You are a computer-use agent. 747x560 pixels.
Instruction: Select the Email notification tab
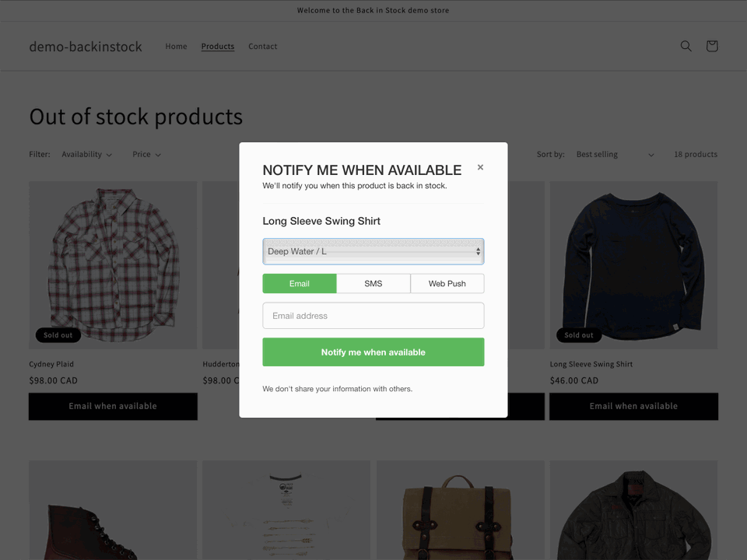pos(299,283)
